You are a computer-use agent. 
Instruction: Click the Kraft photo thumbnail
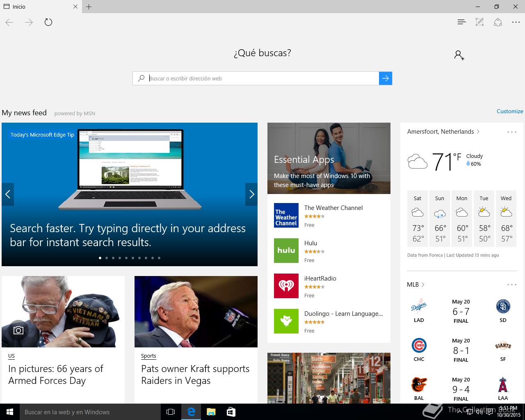coord(196,312)
